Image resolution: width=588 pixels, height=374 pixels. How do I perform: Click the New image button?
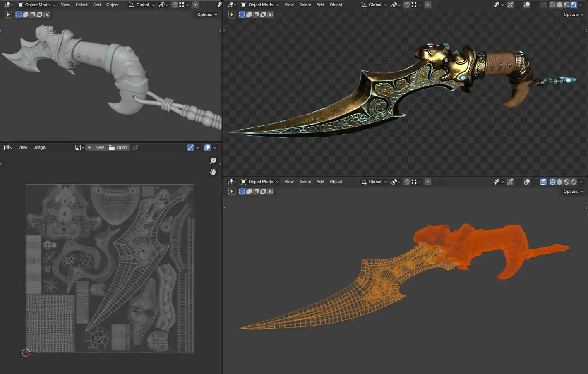click(x=96, y=147)
